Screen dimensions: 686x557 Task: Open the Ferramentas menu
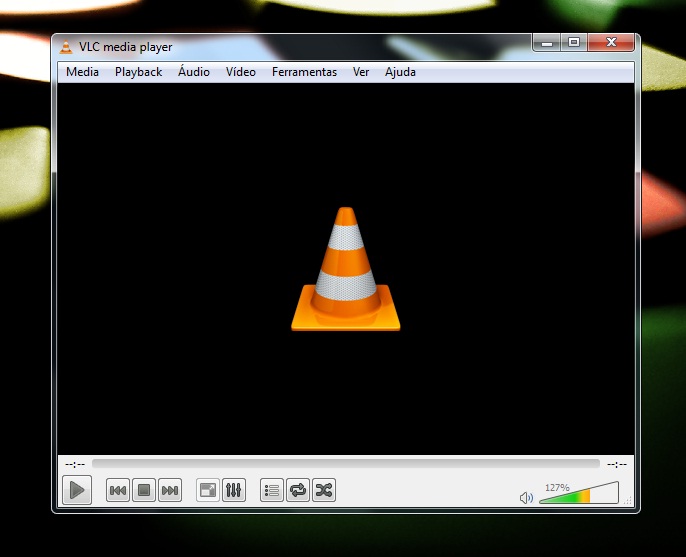304,72
